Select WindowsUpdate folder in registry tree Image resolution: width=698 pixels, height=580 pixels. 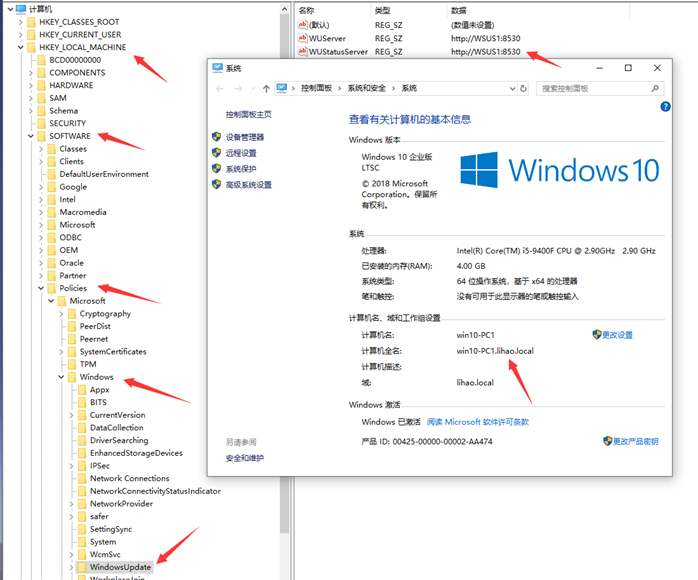120,567
